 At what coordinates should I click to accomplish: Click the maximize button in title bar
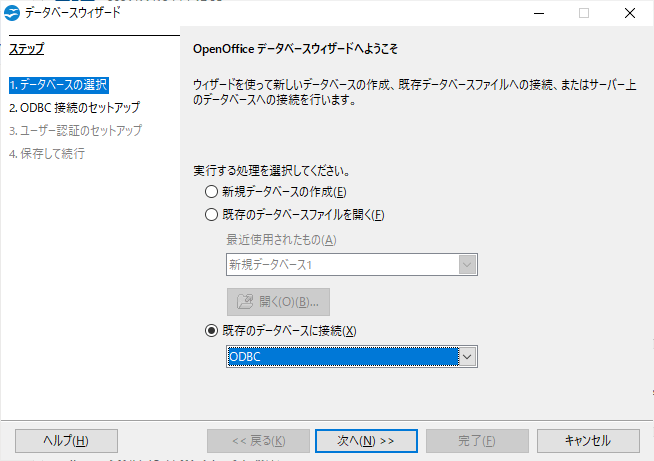[x=584, y=13]
